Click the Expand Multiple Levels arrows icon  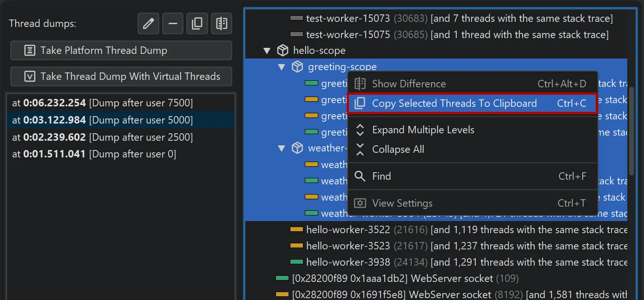pos(360,130)
